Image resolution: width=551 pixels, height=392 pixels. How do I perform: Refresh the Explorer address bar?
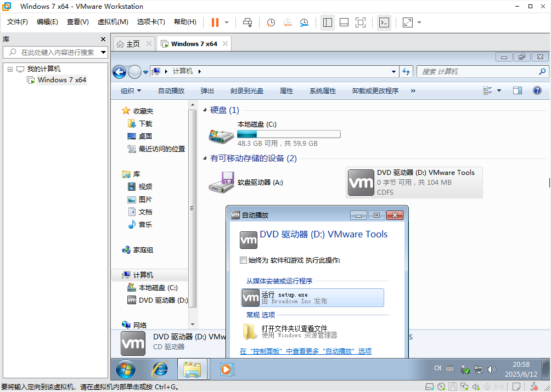tap(406, 72)
